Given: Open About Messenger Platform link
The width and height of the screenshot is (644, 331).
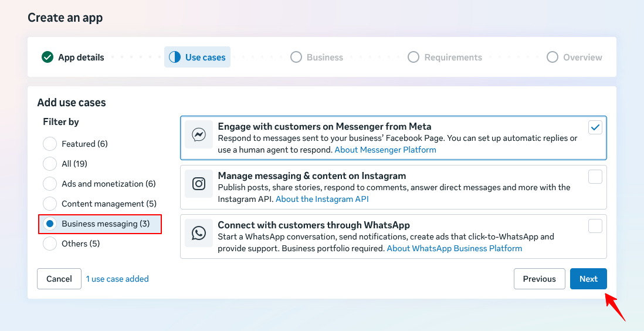Looking at the screenshot, I should click(385, 150).
